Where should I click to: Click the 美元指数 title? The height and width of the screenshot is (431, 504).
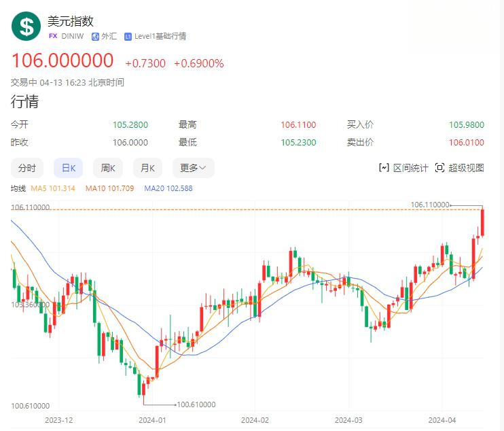(x=71, y=21)
